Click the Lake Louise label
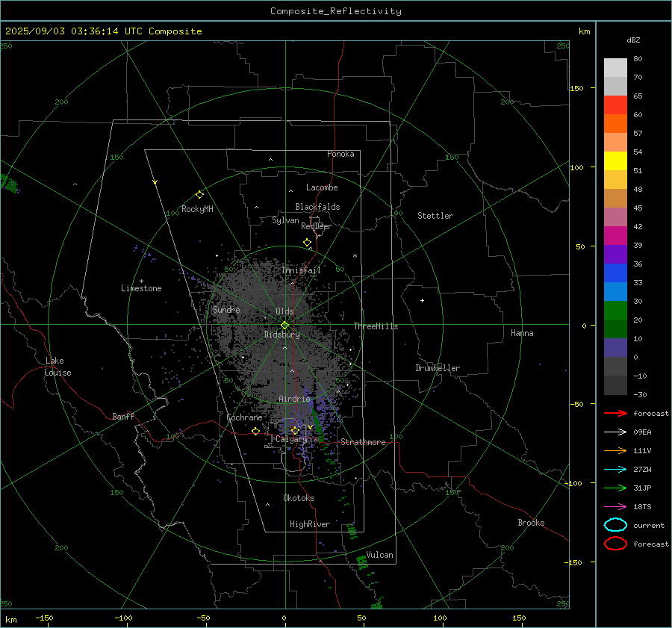 point(57,367)
